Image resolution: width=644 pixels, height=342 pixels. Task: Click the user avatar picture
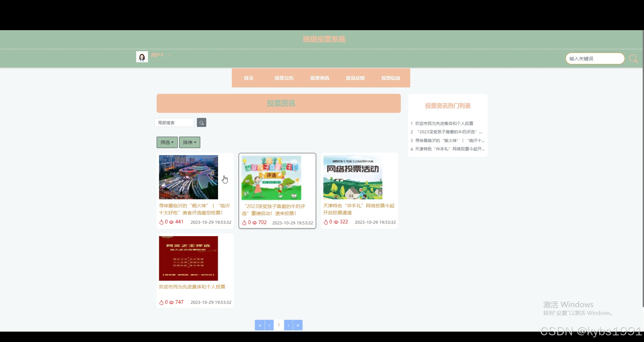[x=142, y=57]
